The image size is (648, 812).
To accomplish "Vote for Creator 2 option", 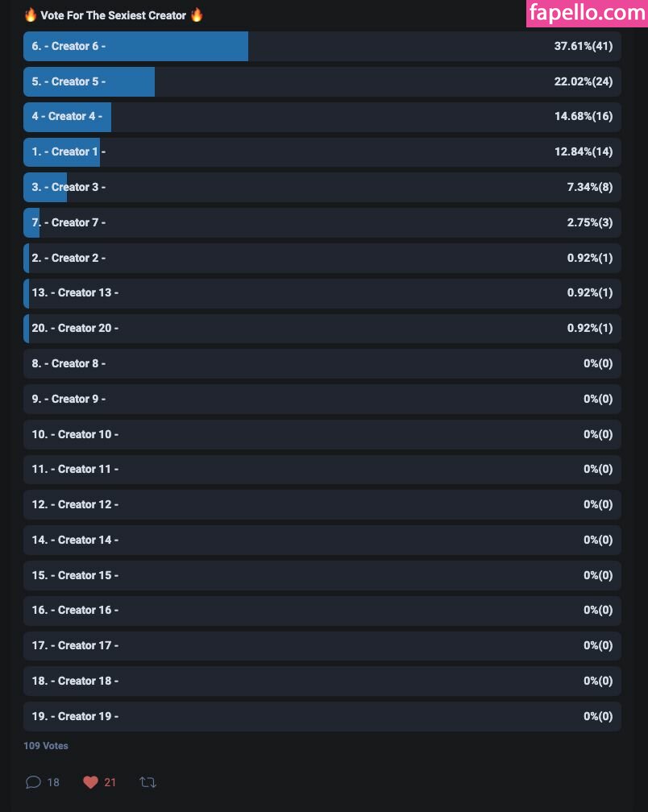I will 322,259.
